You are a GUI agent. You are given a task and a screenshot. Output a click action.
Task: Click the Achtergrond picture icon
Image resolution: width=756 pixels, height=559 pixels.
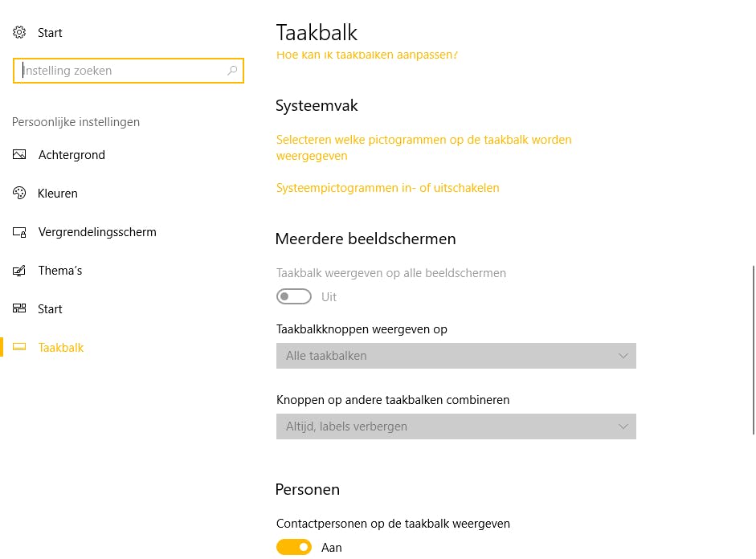tap(19, 155)
